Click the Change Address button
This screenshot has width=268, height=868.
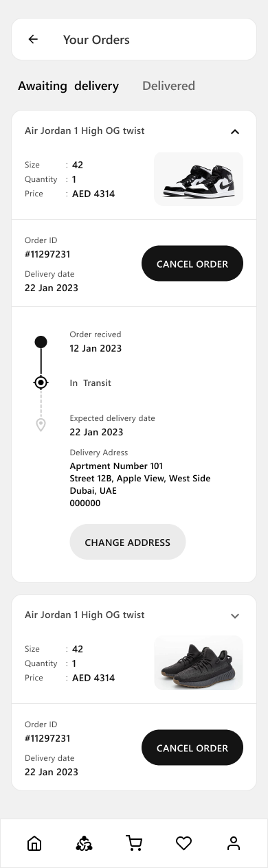[128, 542]
